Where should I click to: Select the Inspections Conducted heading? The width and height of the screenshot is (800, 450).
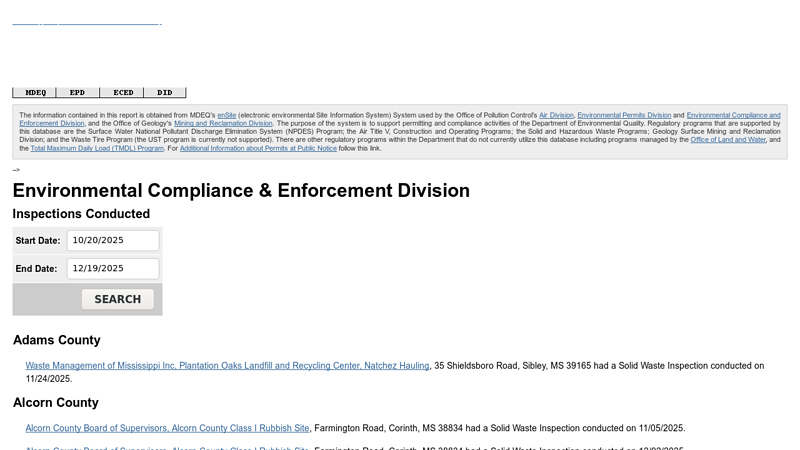click(81, 214)
